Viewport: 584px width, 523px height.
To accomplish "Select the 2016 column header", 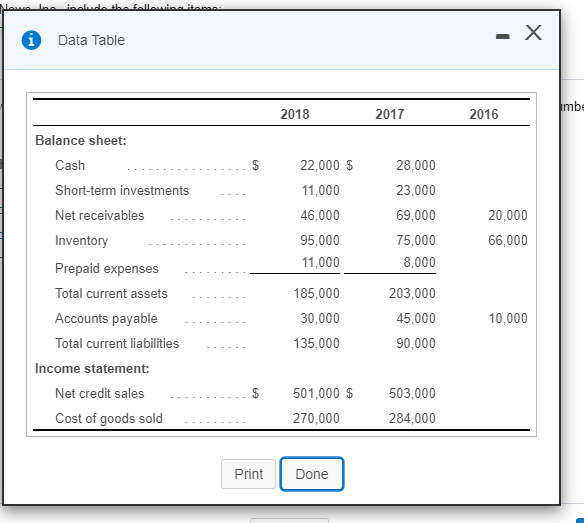I will tap(483, 114).
